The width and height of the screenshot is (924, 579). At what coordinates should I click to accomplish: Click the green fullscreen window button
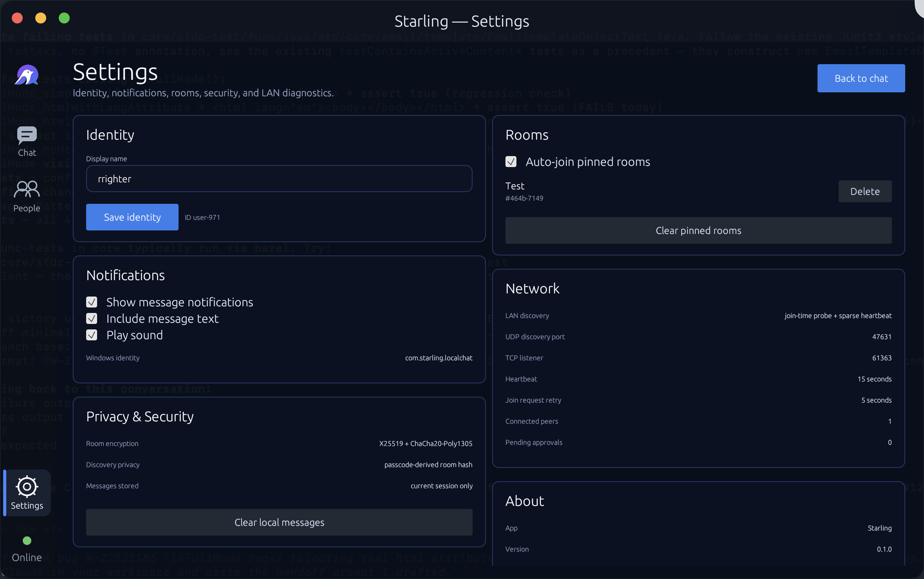(x=64, y=18)
